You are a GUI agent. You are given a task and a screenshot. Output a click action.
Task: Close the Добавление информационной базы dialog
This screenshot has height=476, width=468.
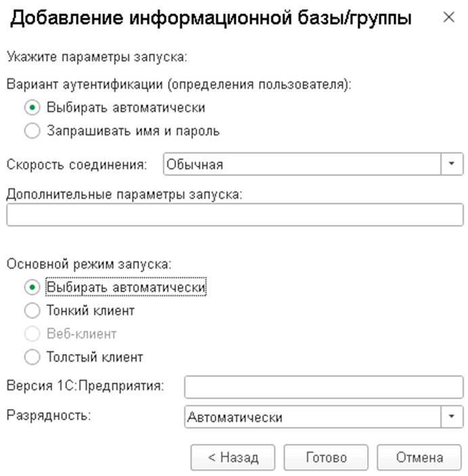point(448,18)
